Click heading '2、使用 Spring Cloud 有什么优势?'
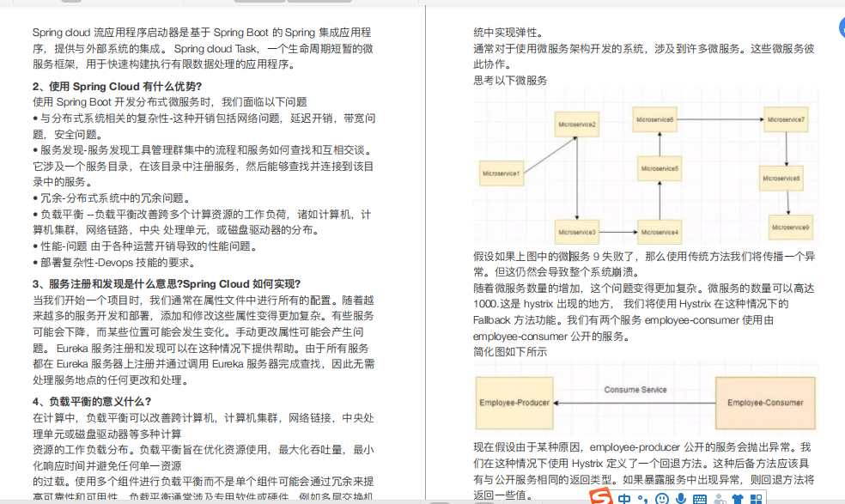 point(117,86)
